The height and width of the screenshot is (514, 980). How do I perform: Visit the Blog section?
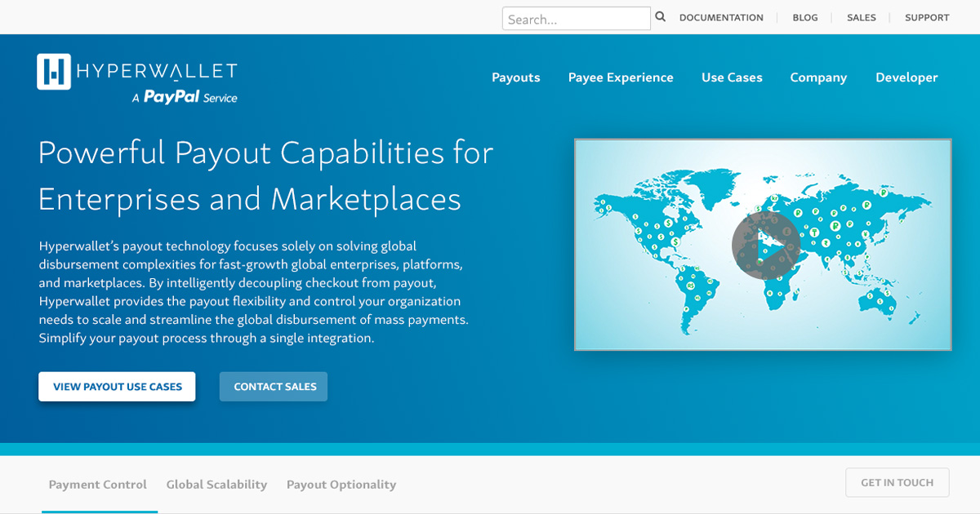click(x=804, y=17)
